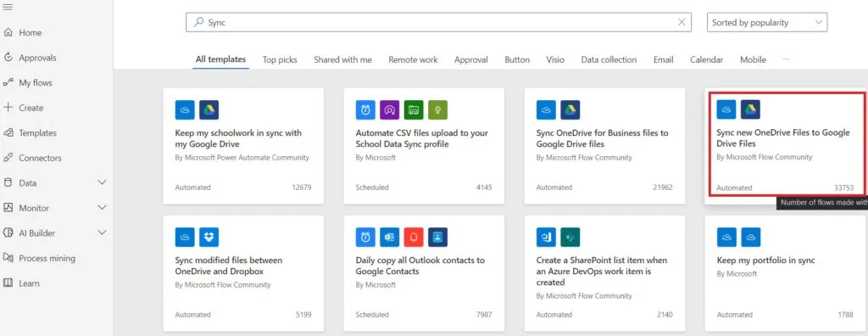Open the Data collection tab

pyautogui.click(x=609, y=59)
